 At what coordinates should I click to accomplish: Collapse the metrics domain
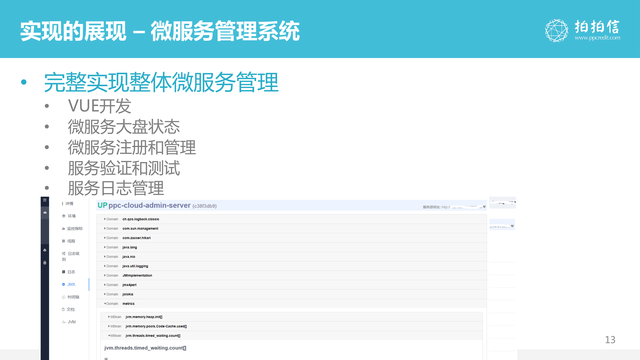(291, 304)
